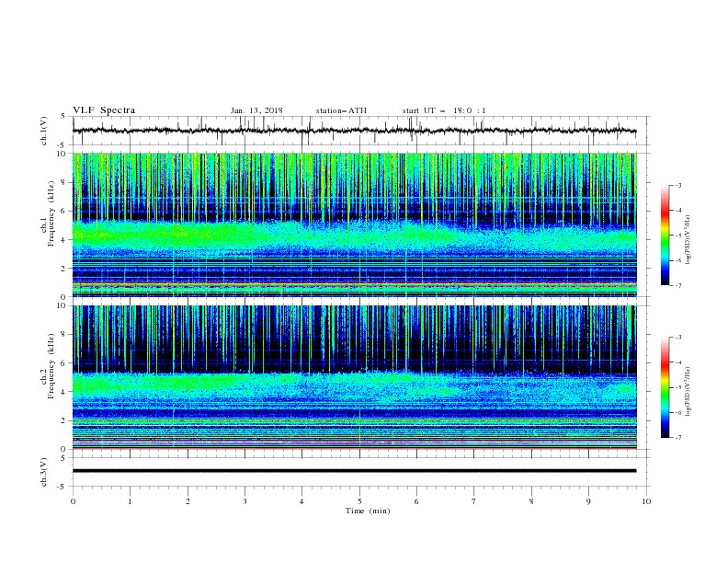728x563 pixels.
Task: Click the ch.2 spectrogram plot
Action: pos(354,377)
